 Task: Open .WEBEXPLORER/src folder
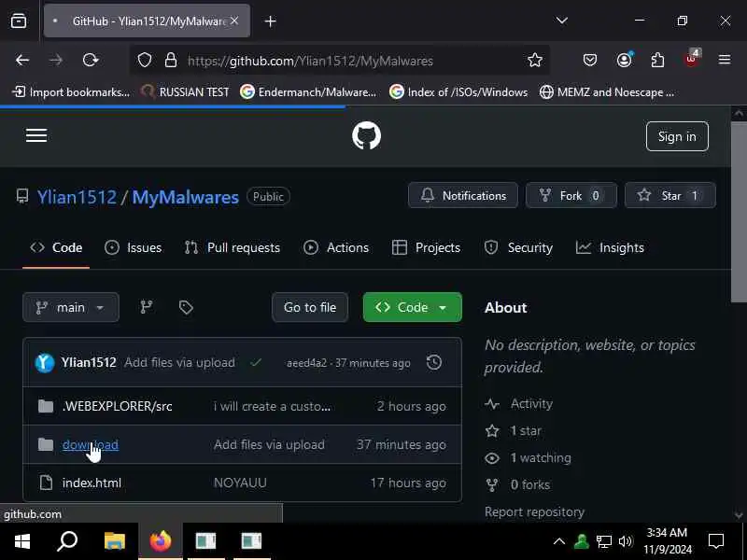[x=118, y=406]
